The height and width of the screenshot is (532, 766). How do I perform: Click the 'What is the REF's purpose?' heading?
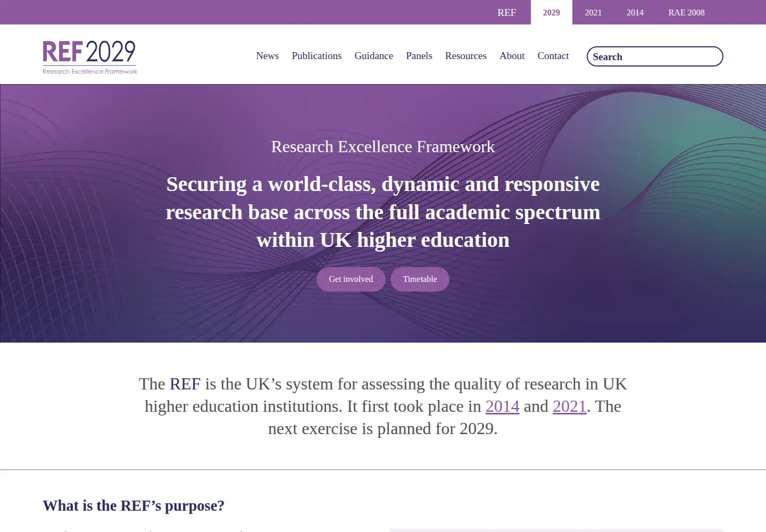(x=134, y=505)
